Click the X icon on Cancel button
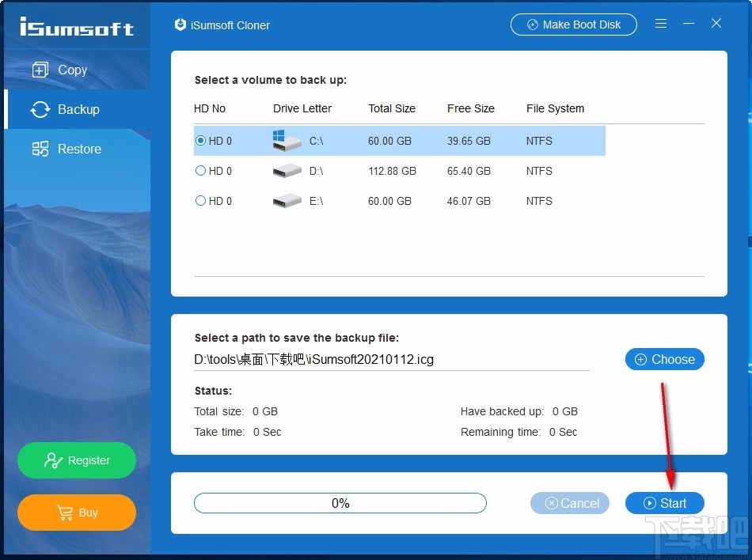The width and height of the screenshot is (752, 560). point(552,503)
